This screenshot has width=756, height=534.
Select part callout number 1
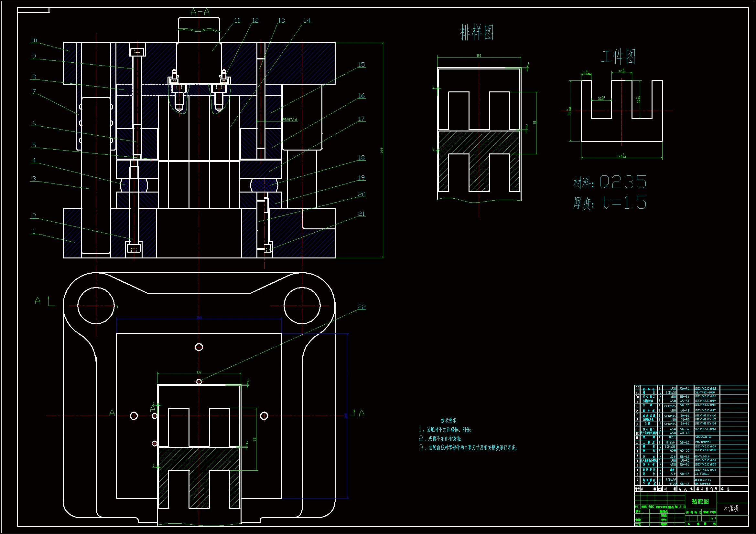34,231
